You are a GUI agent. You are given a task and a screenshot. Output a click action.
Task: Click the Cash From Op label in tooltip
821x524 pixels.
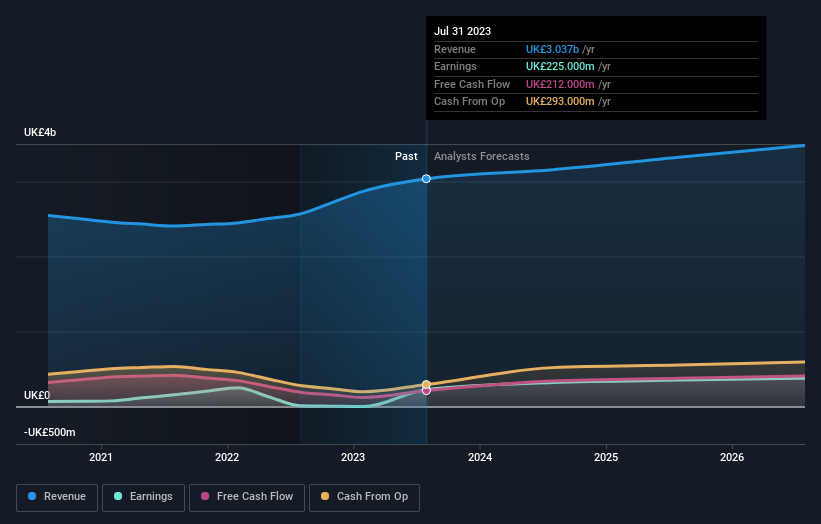(x=469, y=102)
